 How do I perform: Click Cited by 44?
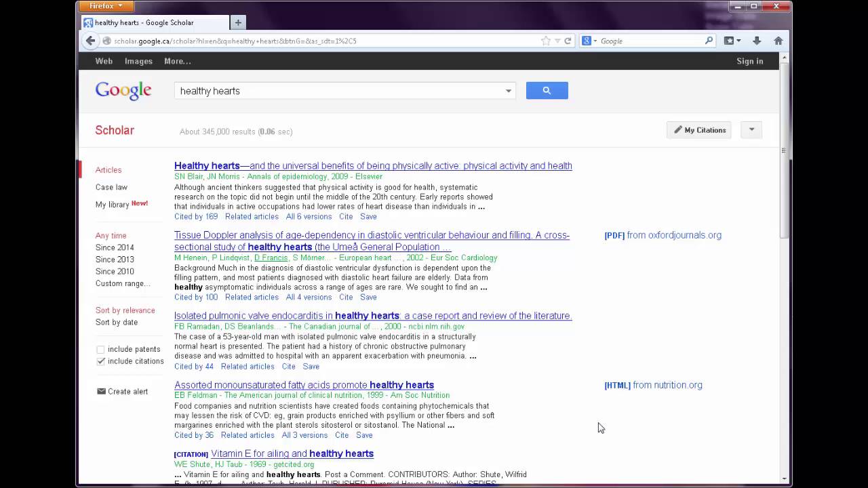194,367
